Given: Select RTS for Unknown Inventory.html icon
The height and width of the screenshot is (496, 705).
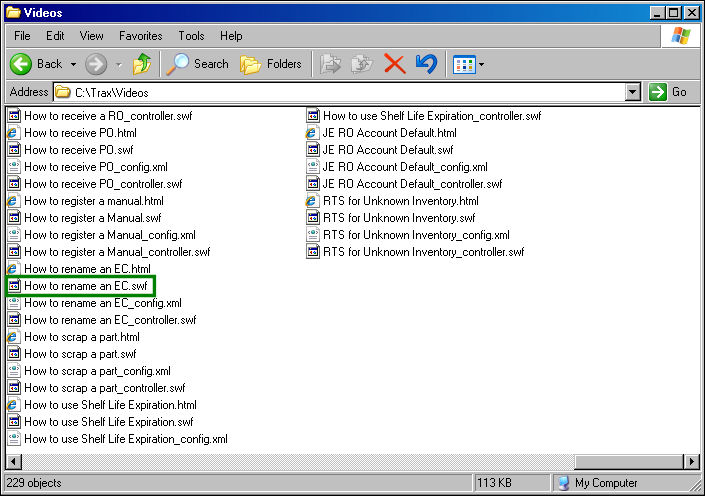Looking at the screenshot, I should click(313, 201).
